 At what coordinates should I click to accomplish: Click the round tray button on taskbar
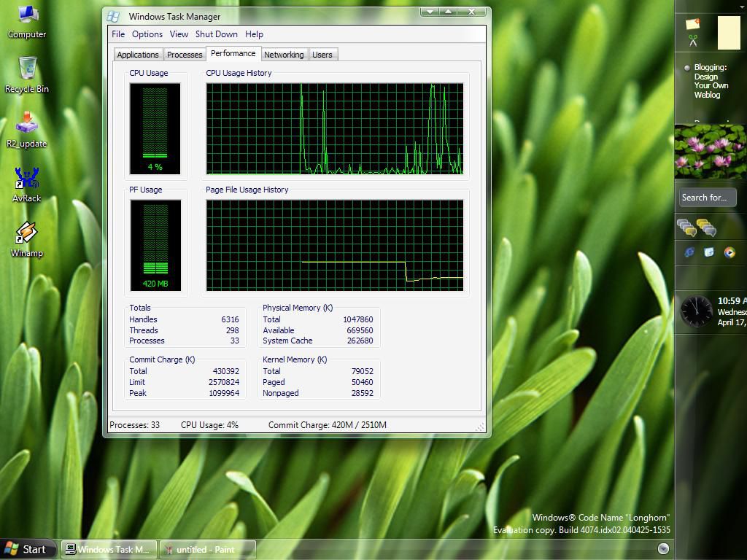[x=663, y=548]
